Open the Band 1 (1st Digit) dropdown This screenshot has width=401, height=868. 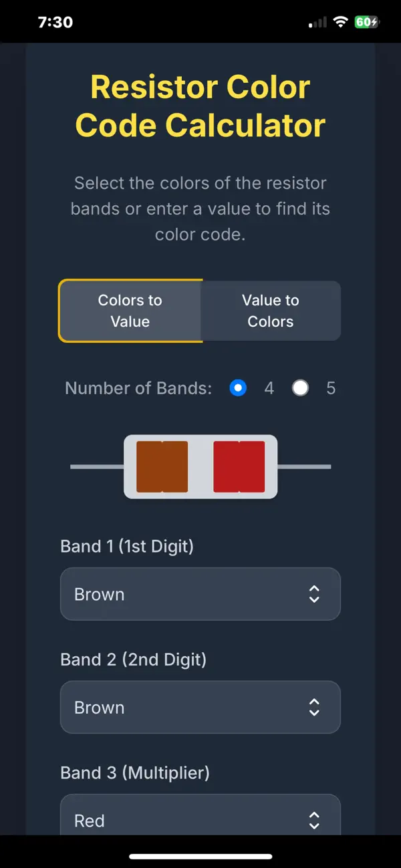pyautogui.click(x=200, y=594)
